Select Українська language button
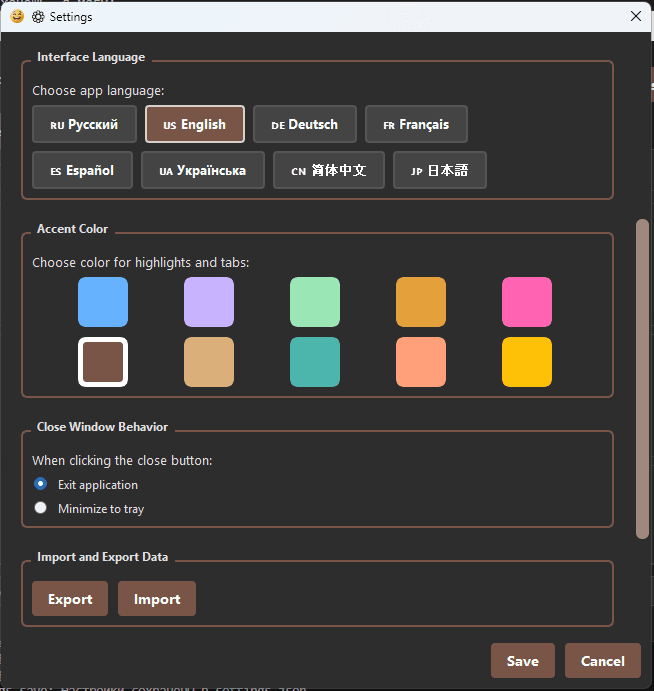The image size is (654, 691). pos(202,171)
